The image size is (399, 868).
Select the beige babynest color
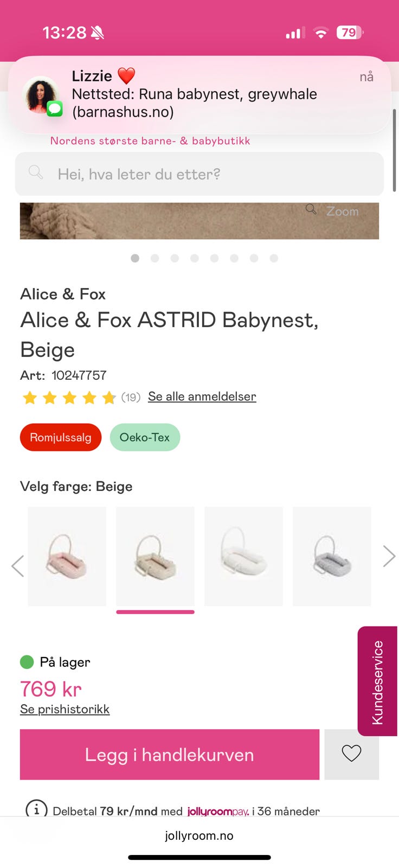(x=155, y=556)
